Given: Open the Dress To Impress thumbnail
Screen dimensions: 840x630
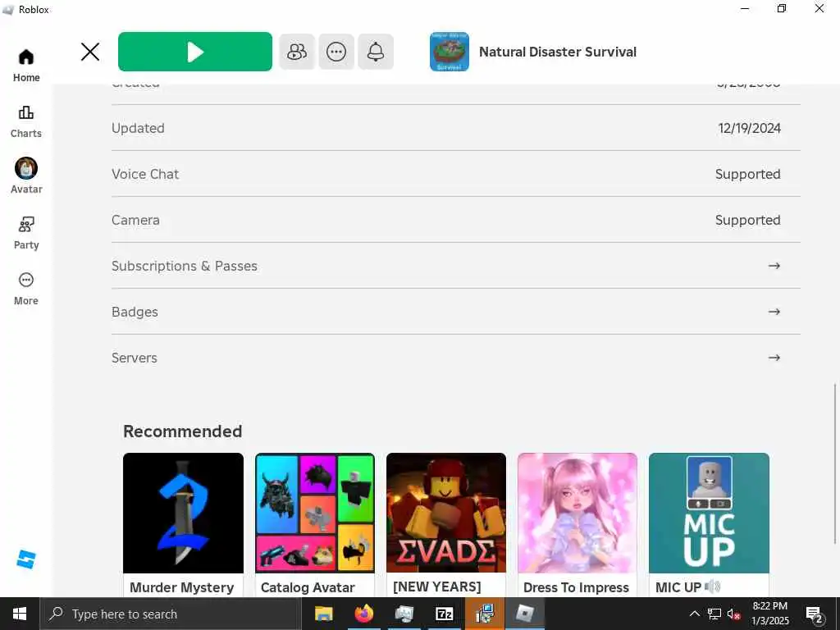Looking at the screenshot, I should click(577, 514).
